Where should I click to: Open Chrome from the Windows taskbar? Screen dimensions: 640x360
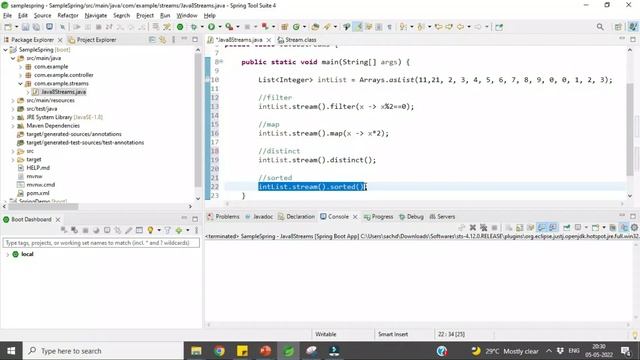pos(219,351)
